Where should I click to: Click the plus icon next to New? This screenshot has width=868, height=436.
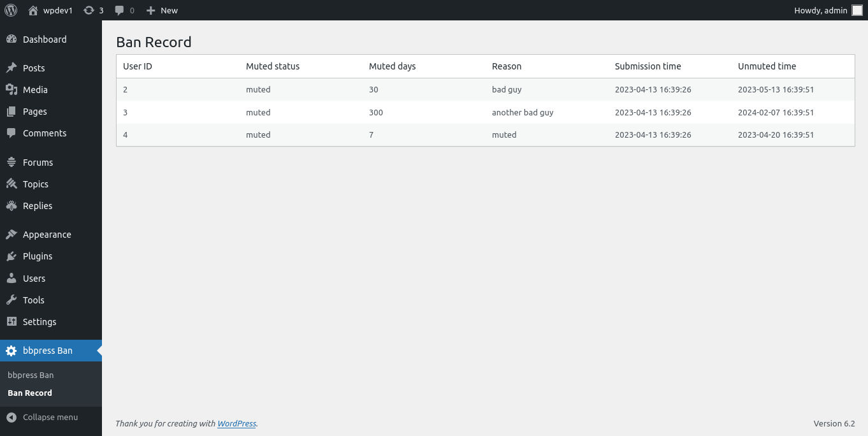pos(151,10)
